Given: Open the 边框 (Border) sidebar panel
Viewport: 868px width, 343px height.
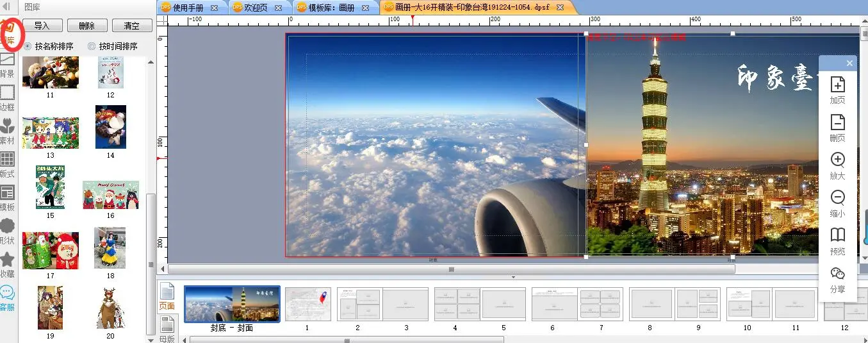Looking at the screenshot, I should 7,97.
